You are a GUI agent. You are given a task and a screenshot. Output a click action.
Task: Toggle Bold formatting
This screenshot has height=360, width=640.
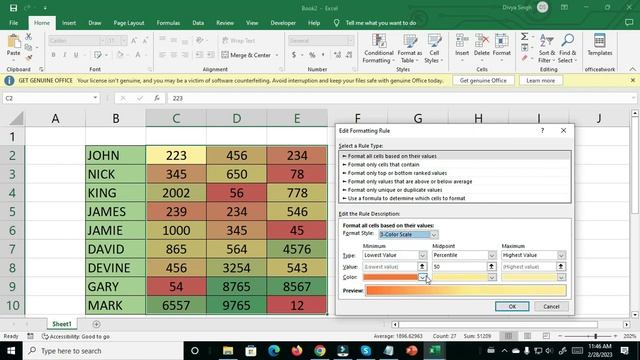pos(53,55)
